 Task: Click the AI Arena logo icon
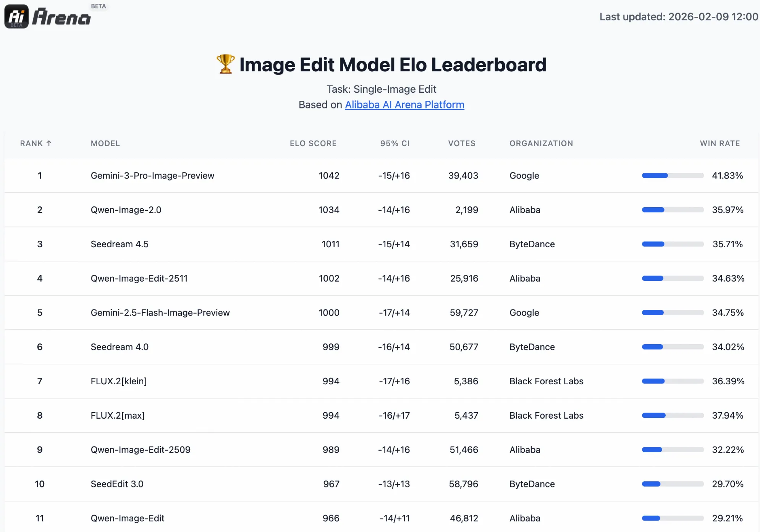click(16, 16)
